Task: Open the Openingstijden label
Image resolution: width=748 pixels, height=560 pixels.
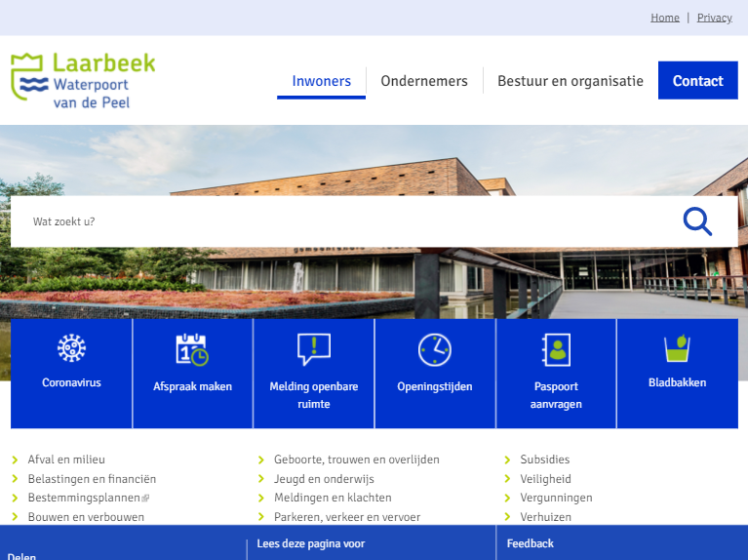Action: (435, 386)
